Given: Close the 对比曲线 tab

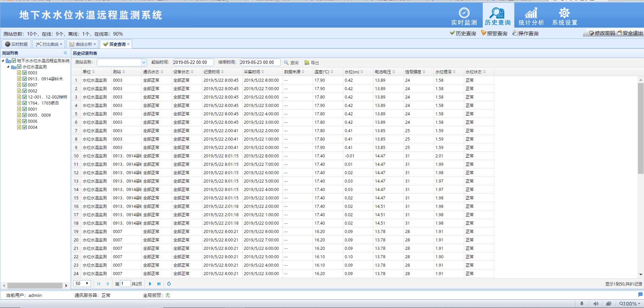Looking at the screenshot, I should pos(61,44).
